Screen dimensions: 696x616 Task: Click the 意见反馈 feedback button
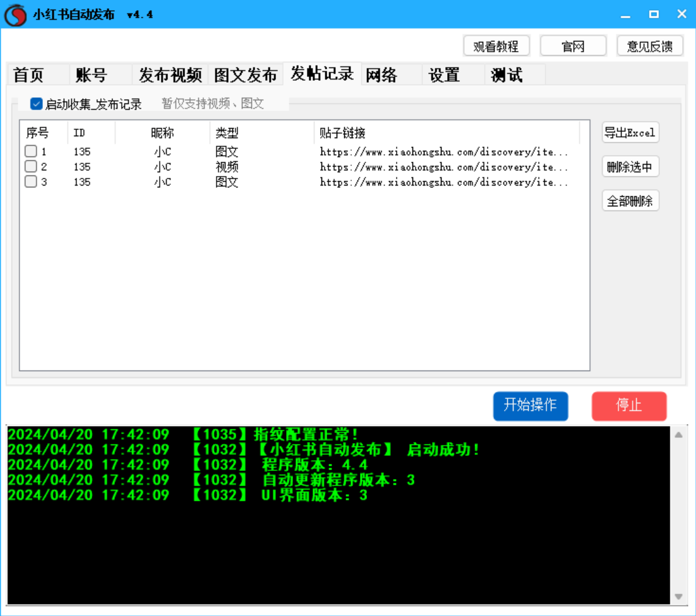click(x=650, y=46)
